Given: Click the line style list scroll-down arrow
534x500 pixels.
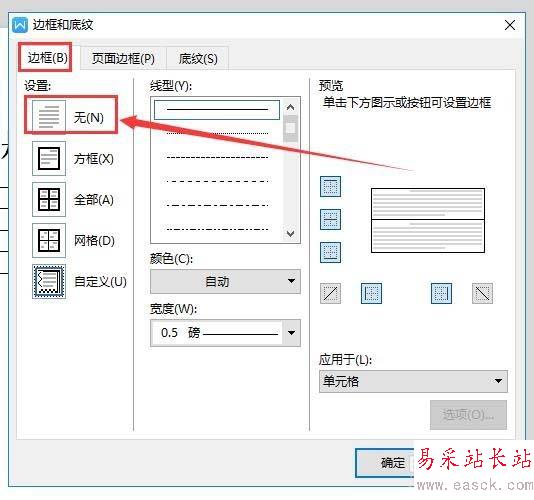Looking at the screenshot, I should pyautogui.click(x=290, y=234).
